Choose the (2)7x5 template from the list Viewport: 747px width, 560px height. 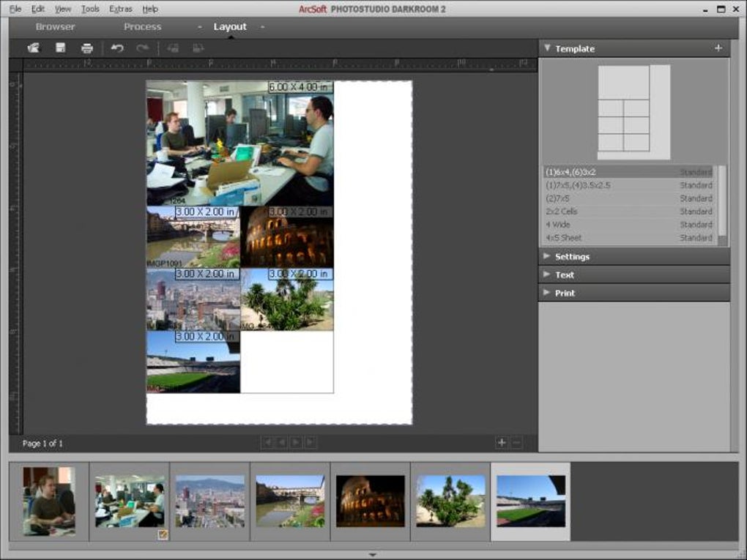pyautogui.click(x=558, y=198)
